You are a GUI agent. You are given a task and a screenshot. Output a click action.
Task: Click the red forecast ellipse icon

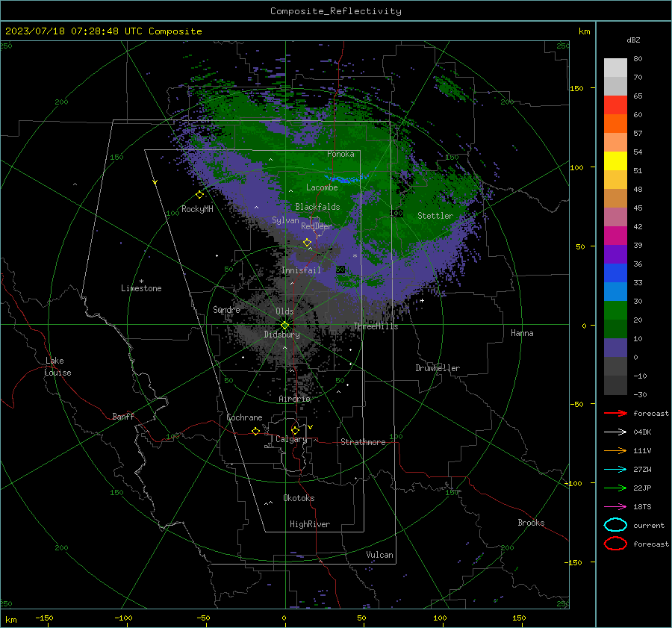click(615, 544)
